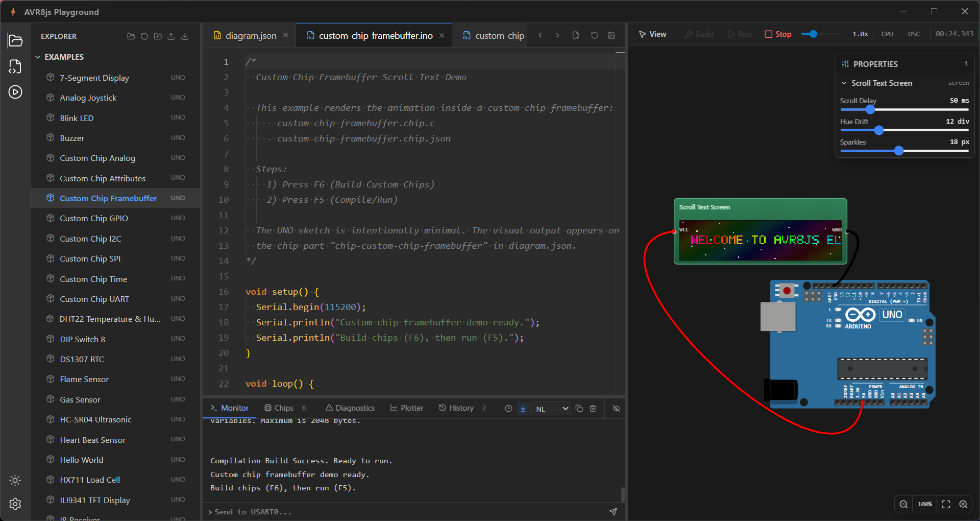Switch to the Plotter tab
The height and width of the screenshot is (521, 980).
(x=407, y=408)
